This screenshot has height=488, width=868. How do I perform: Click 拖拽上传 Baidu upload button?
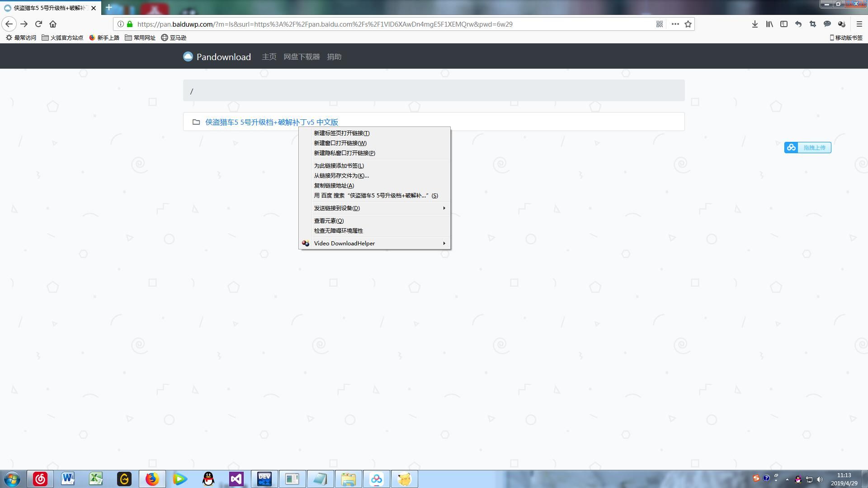tap(807, 147)
